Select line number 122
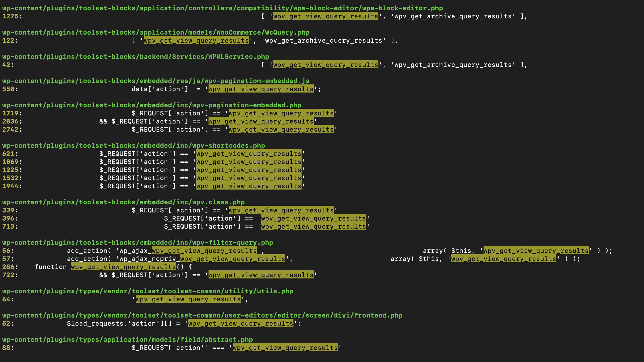This screenshot has width=644, height=362. click(8, 40)
